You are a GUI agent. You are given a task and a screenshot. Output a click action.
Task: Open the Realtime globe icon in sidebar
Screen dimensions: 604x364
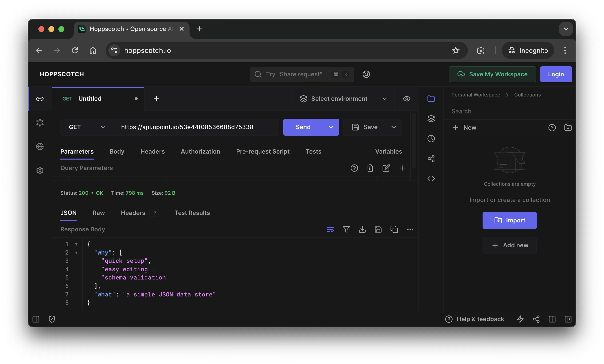tap(40, 147)
